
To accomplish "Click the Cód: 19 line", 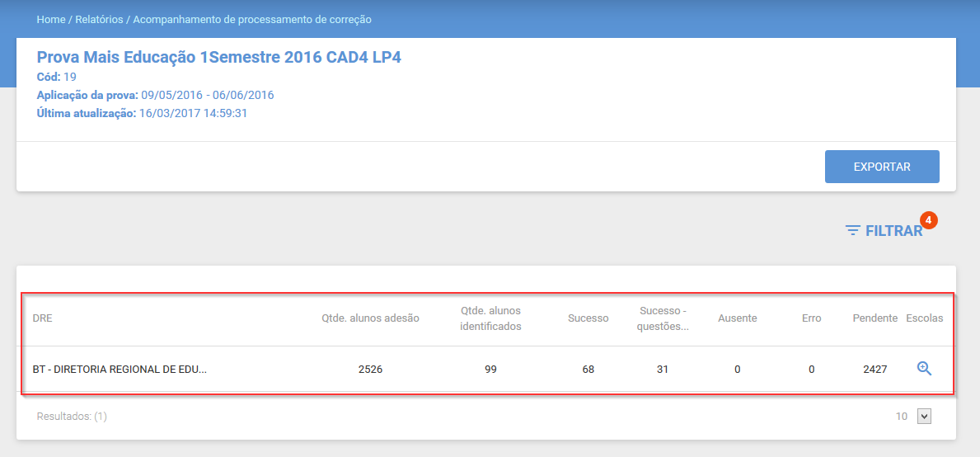I will pyautogui.click(x=57, y=77).
